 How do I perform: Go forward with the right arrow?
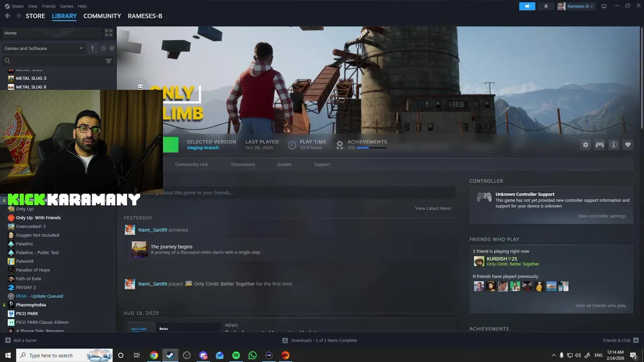point(19,16)
